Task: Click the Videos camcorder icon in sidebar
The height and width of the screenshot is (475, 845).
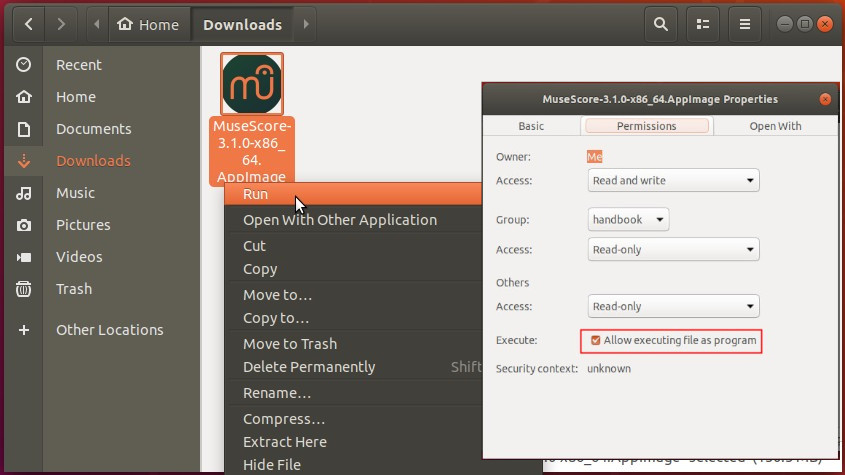Action: point(24,257)
